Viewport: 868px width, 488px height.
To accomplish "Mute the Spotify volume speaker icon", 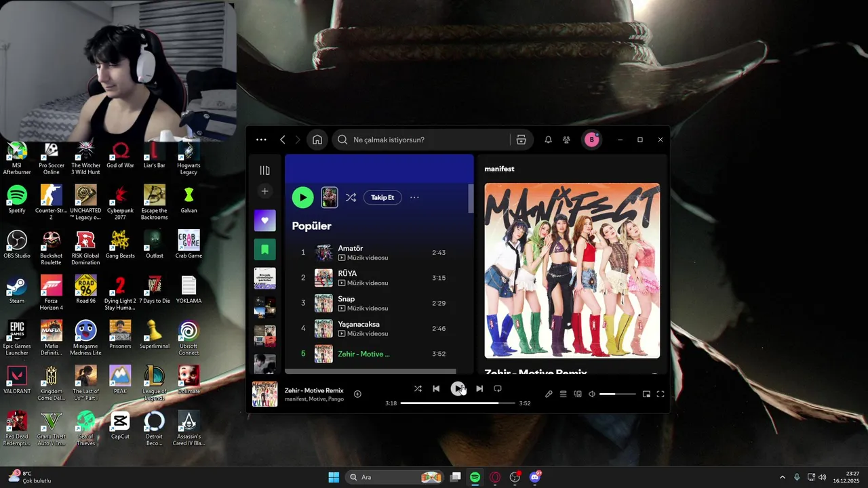I will click(x=591, y=394).
